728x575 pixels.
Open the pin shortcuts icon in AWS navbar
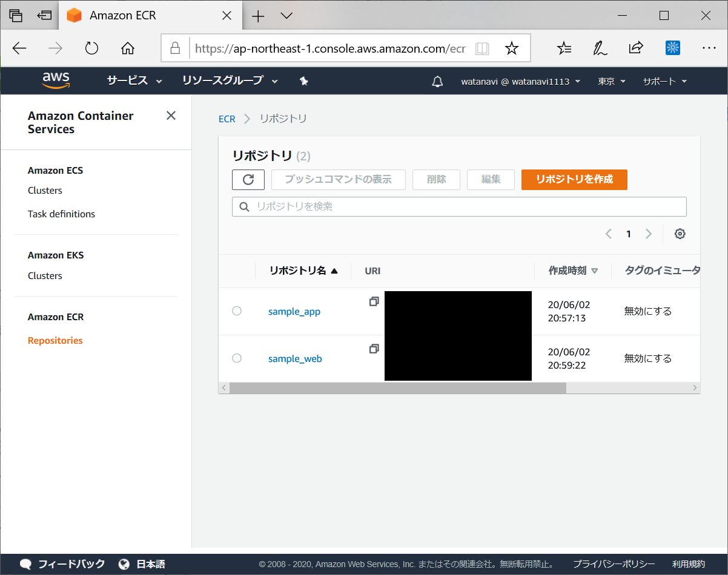click(304, 81)
